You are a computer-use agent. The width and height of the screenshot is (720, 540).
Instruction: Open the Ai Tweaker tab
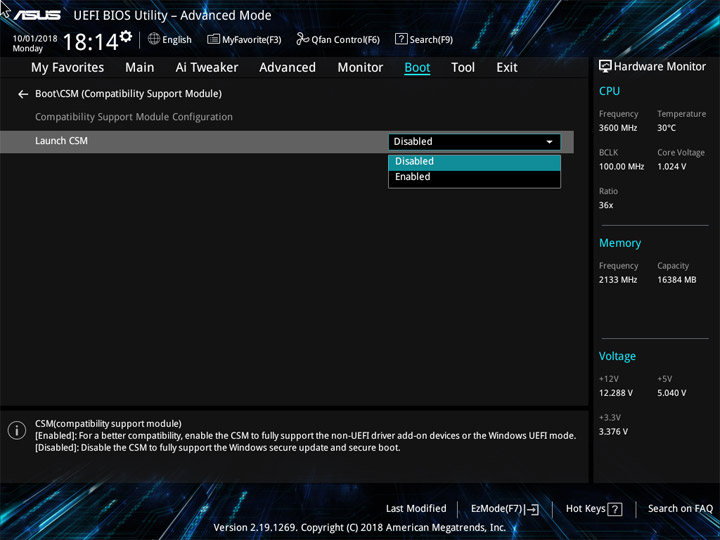207,68
